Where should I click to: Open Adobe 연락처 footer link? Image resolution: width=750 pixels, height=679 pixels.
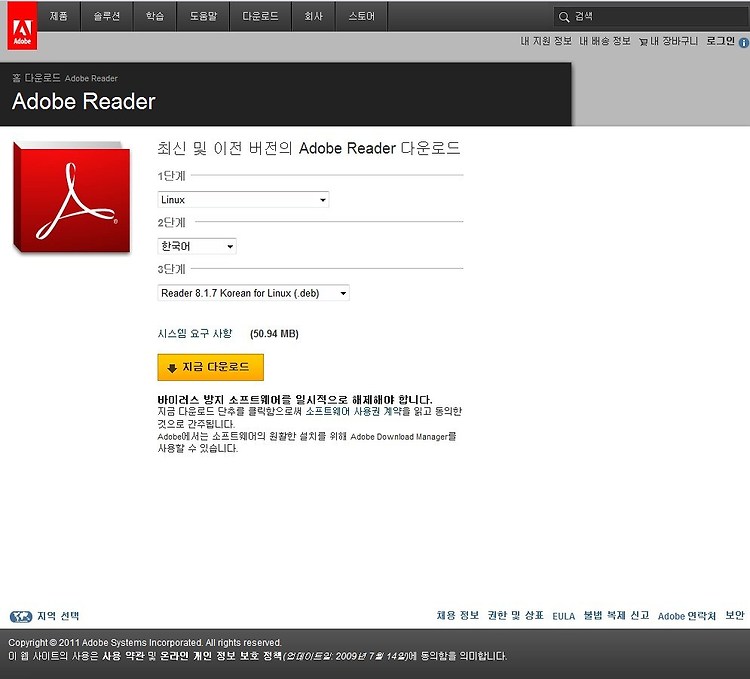tap(687, 616)
